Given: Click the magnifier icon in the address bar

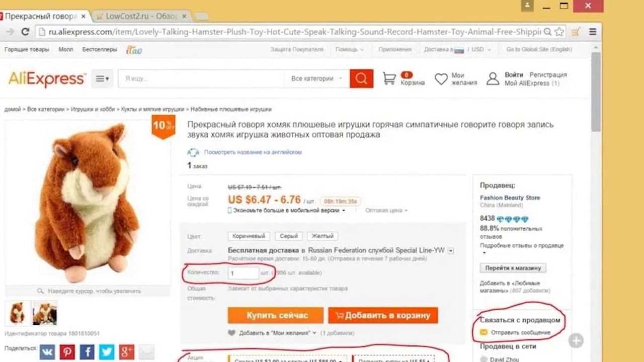Looking at the screenshot, I should (x=547, y=32).
